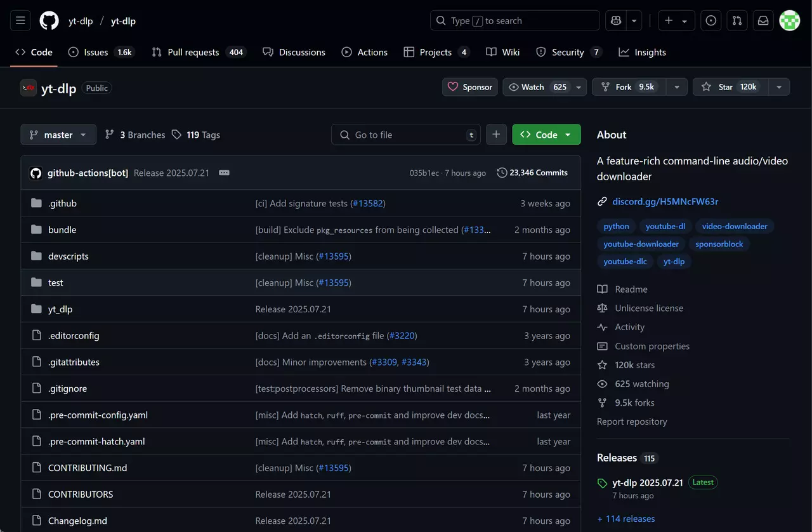Viewport: 812px width, 532px height.
Task: Click the GitHub logo home icon
Action: [49, 20]
